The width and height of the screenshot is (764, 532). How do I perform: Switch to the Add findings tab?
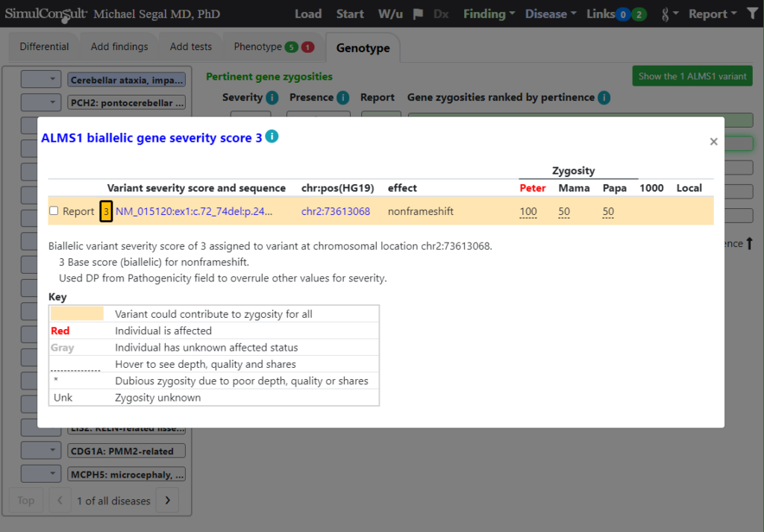pos(119,47)
